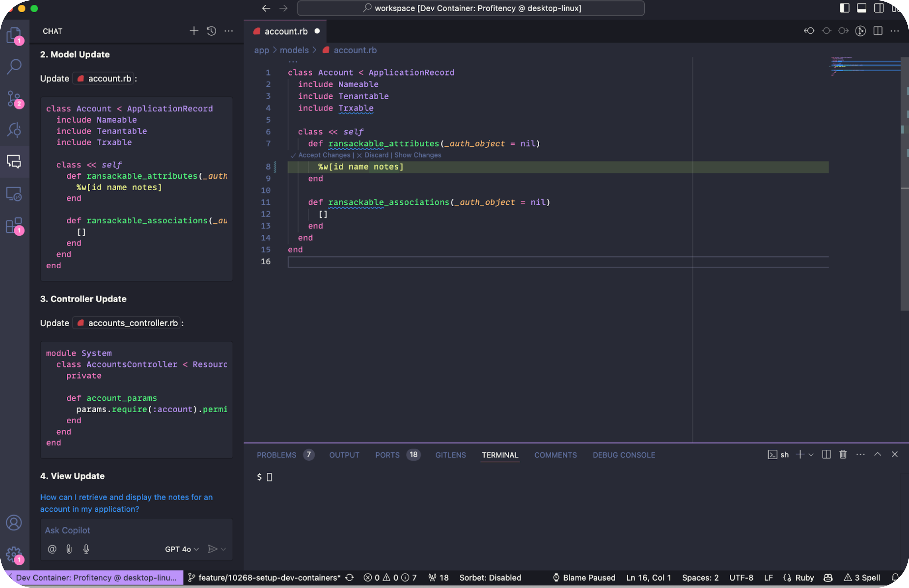This screenshot has height=588, width=909.
Task: Click the Ask Copilot input field
Action: point(136,530)
